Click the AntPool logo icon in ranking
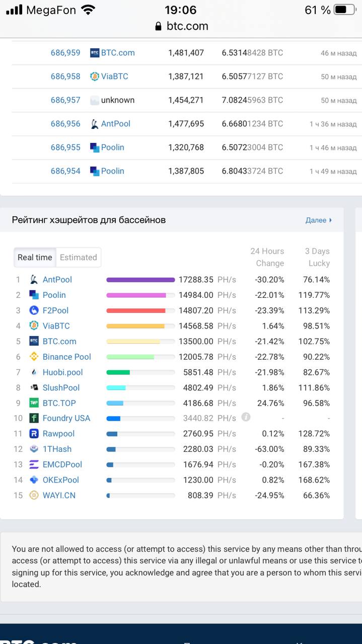Screen dimensions: 362x644 (x=34, y=280)
